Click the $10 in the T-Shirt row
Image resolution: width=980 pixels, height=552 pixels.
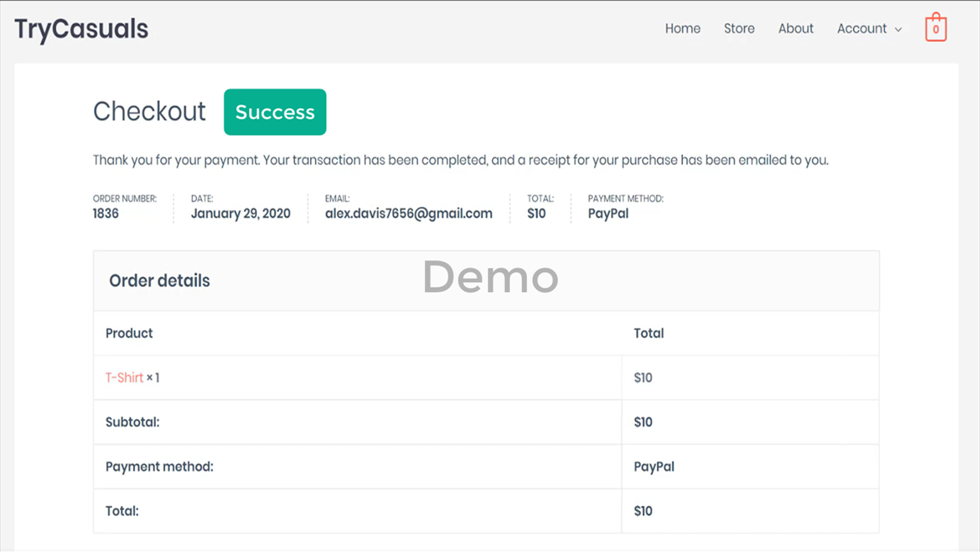pyautogui.click(x=643, y=378)
